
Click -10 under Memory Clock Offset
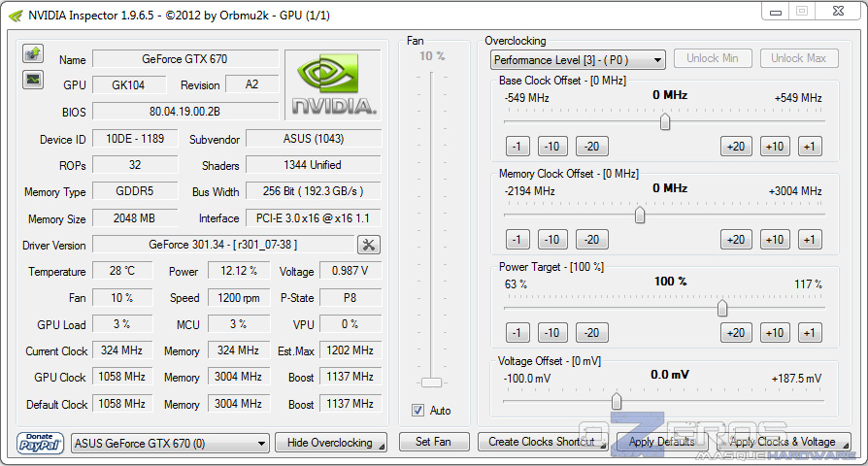coord(552,240)
